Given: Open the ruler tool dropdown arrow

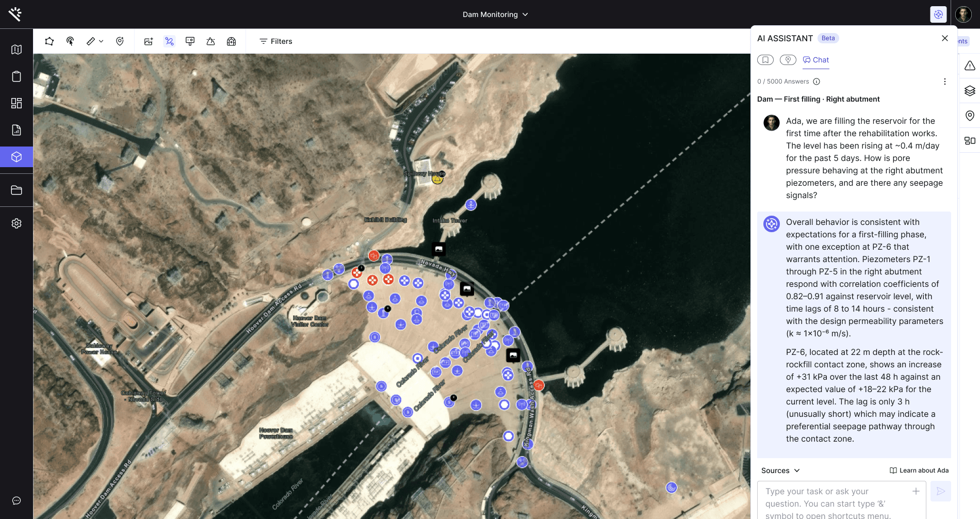Looking at the screenshot, I should [x=101, y=41].
